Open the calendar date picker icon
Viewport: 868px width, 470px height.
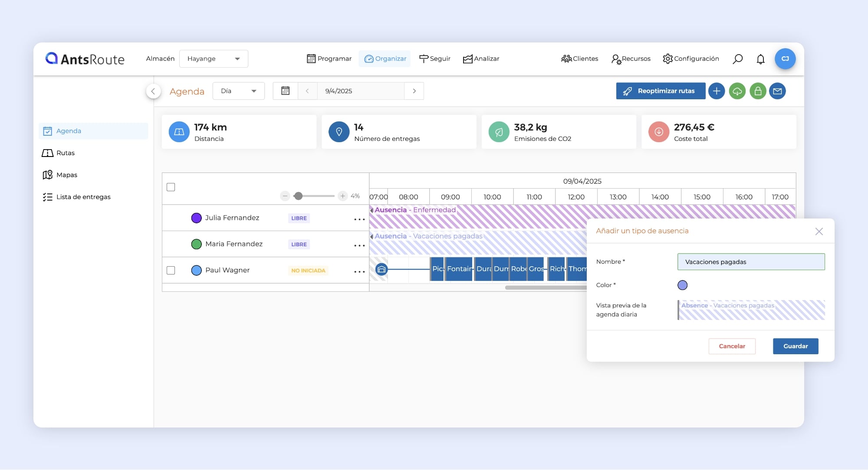click(285, 91)
